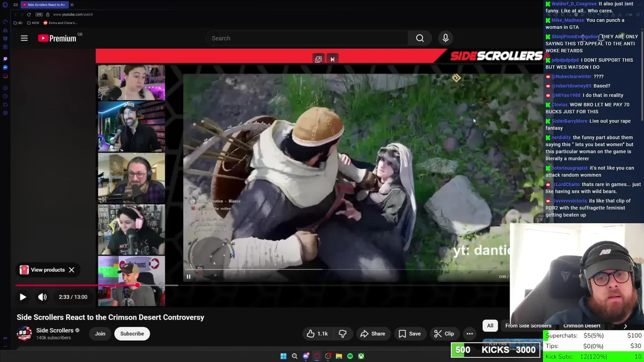Pause the embedded gameplay clip
The width and height of the screenshot is (644, 362).
188,276
